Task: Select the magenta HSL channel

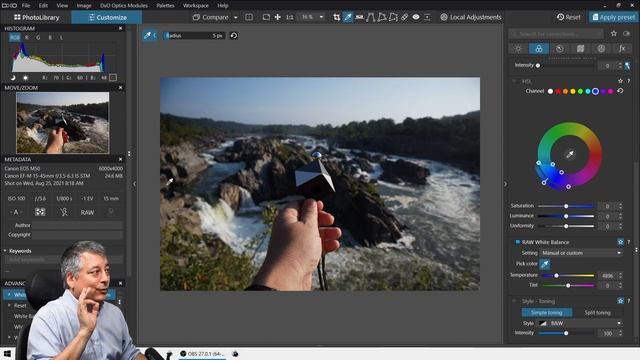Action: 611,91
